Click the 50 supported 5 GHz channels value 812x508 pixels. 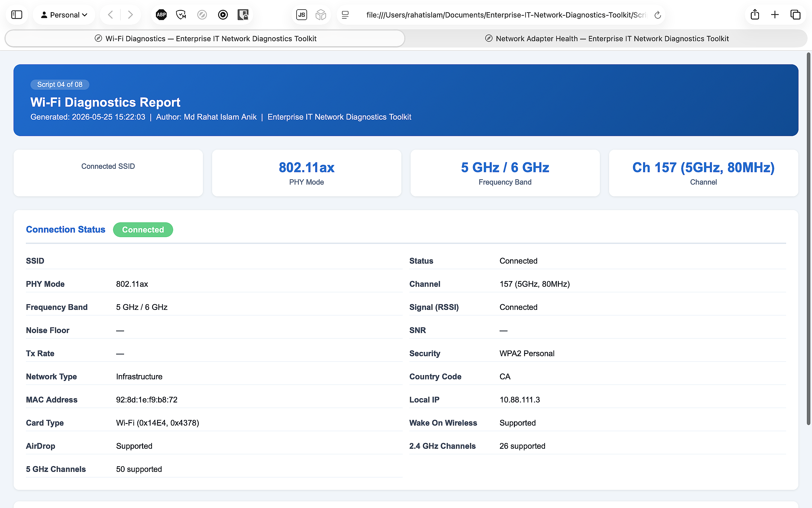[139, 469]
